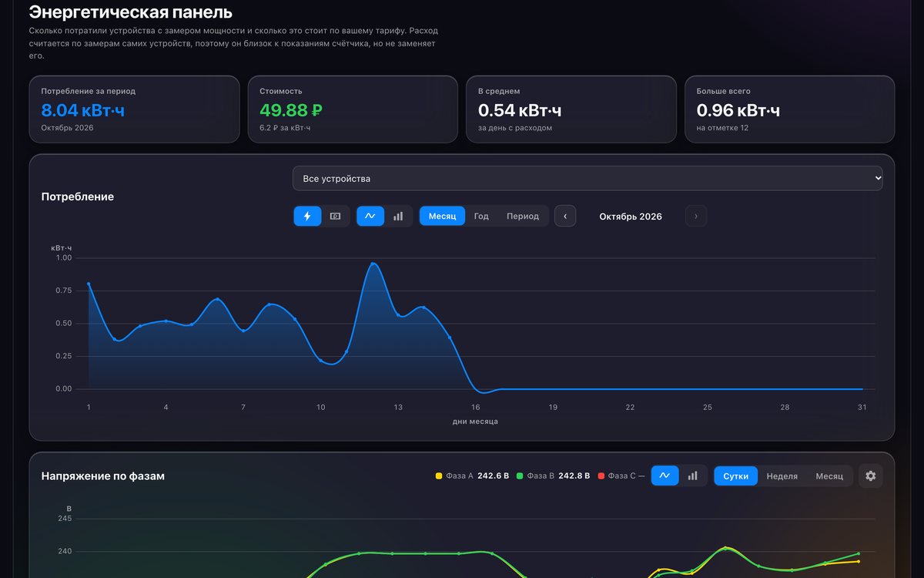Click the Больше всего card label
Screen dimensions: 924x578
724,91
